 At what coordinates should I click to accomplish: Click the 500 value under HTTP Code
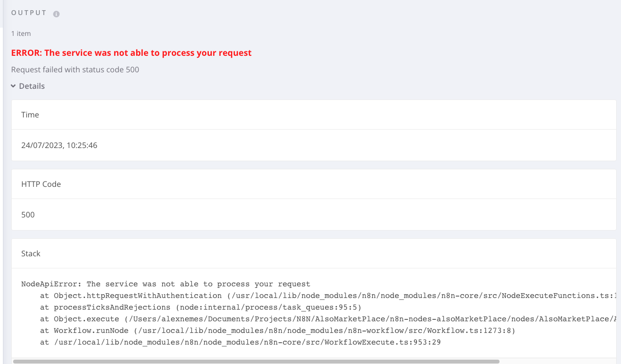point(28,215)
